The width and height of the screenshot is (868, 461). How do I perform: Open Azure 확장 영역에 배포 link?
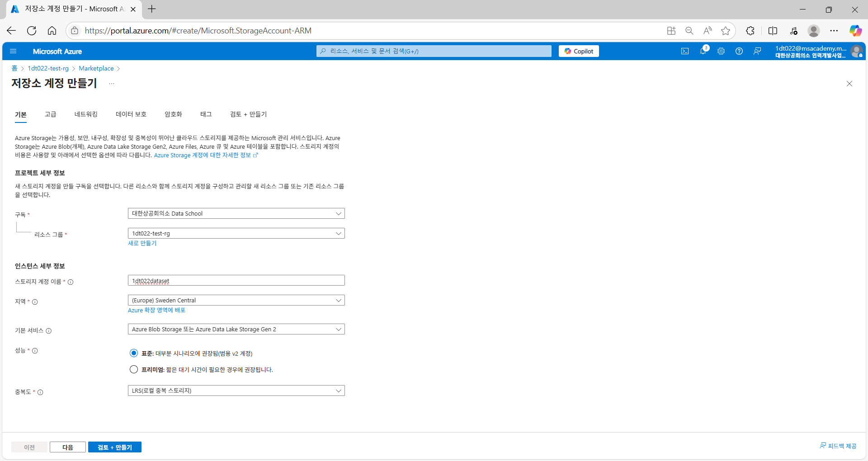(157, 310)
